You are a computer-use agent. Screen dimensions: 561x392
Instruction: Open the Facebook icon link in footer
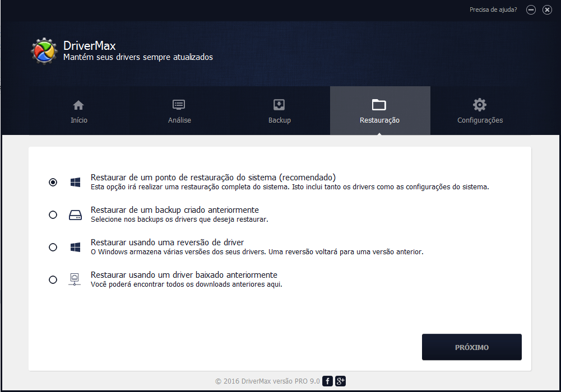328,381
